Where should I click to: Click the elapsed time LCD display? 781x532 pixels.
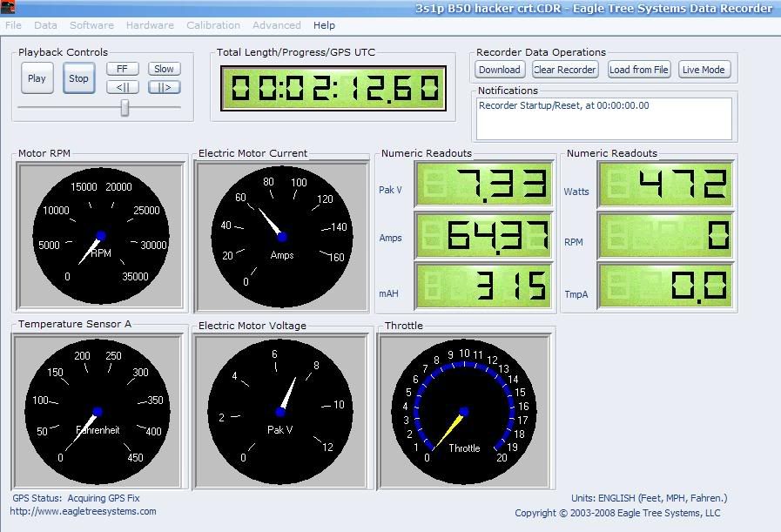tap(333, 88)
